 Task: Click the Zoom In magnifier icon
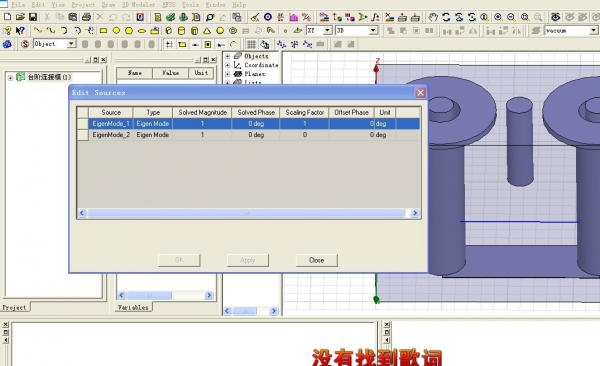pos(498,17)
